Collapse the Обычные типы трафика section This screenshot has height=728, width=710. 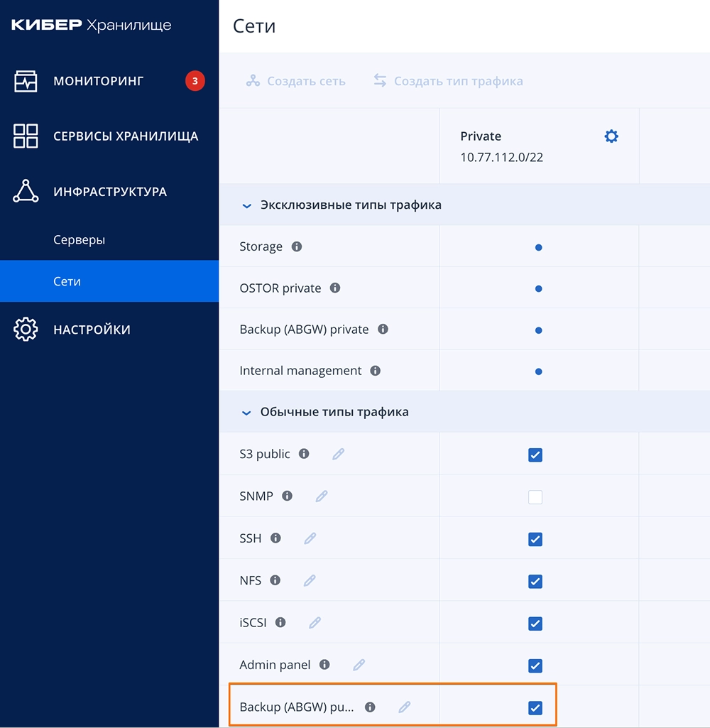click(247, 412)
